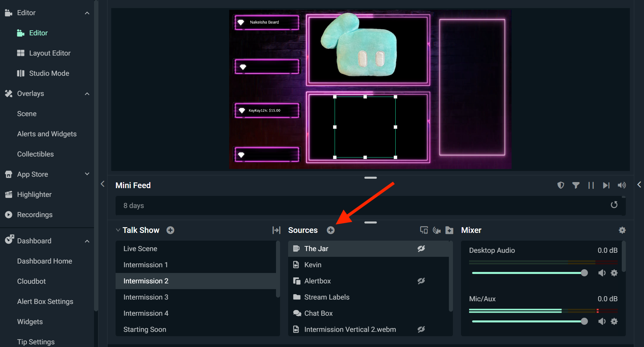The width and height of the screenshot is (644, 347).
Task: Click the shield moderation icon in Mini Feed
Action: tap(560, 185)
